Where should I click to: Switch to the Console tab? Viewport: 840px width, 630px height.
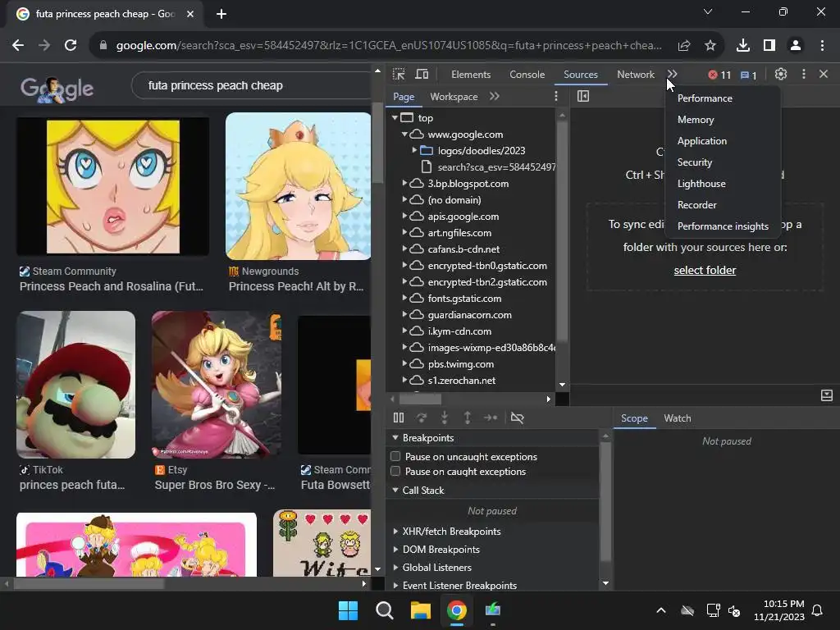527,75
